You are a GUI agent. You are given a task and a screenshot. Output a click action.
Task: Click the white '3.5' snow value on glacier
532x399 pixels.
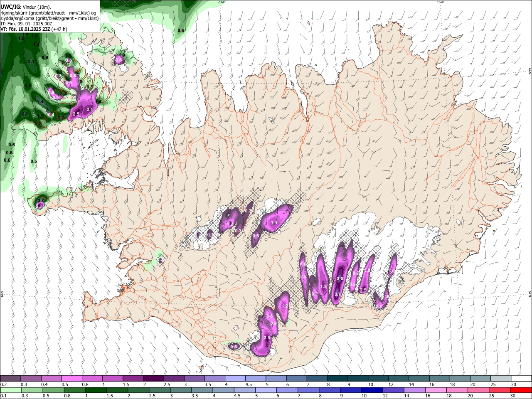pyautogui.click(x=340, y=278)
